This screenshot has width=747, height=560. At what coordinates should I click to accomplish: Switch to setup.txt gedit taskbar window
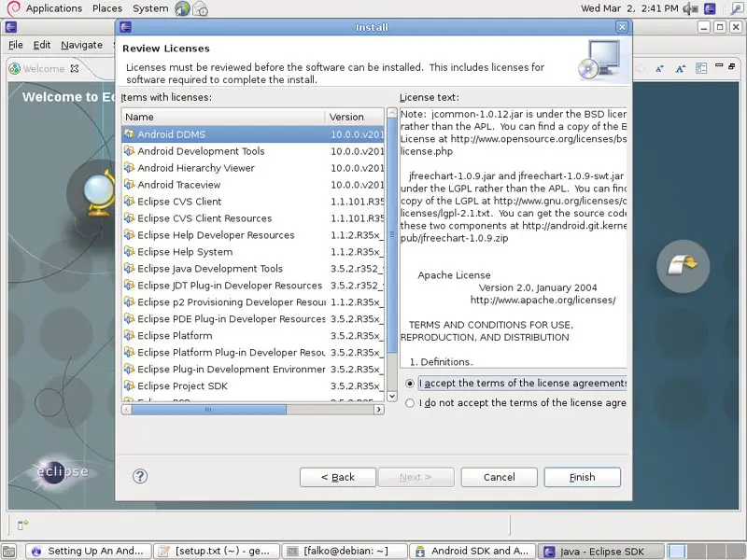[217, 552]
